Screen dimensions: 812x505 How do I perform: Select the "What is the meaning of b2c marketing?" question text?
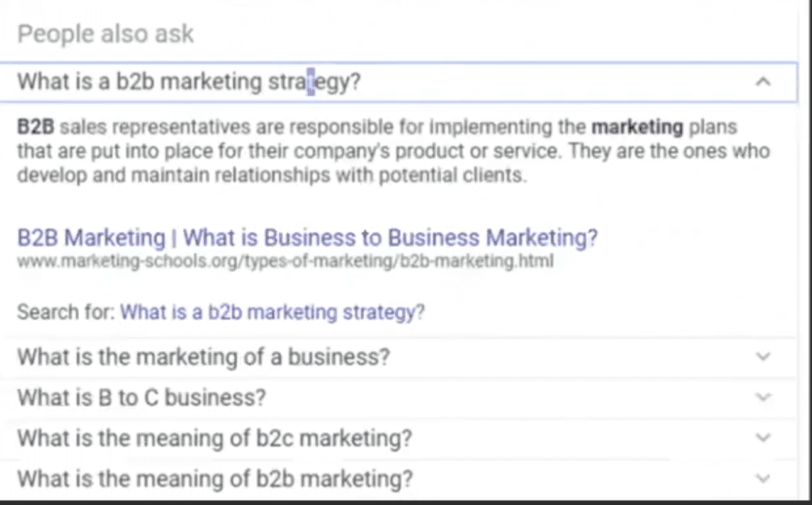click(x=215, y=438)
